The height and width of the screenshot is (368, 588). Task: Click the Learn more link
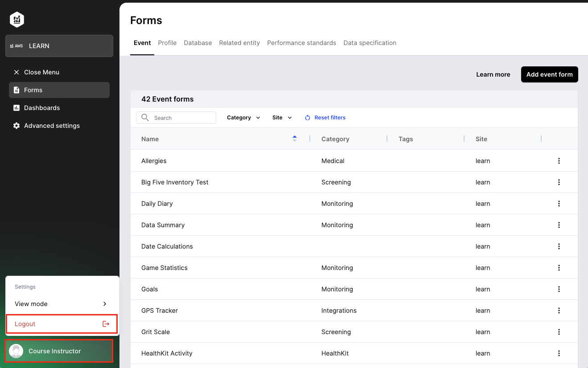coord(493,74)
